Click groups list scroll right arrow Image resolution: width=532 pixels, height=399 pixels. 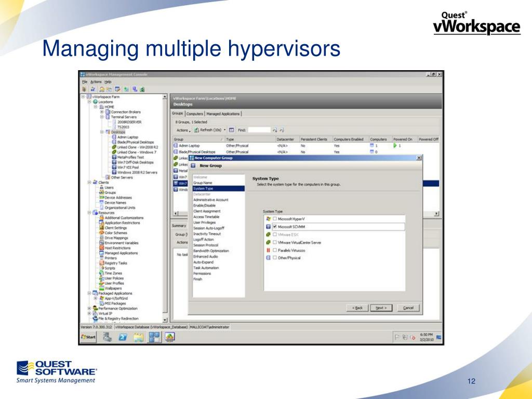pos(436,214)
